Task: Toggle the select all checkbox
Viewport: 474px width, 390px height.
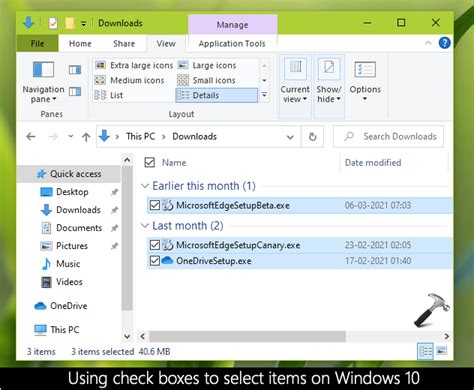Action: tap(150, 163)
